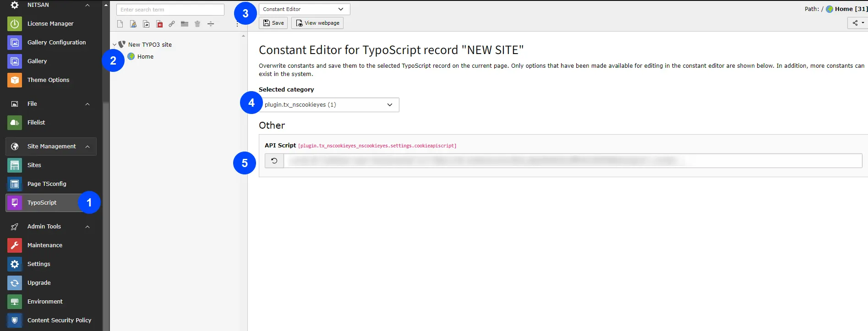Viewport: 868px width, 331px height.
Task: Open the Sites module
Action: click(x=51, y=165)
